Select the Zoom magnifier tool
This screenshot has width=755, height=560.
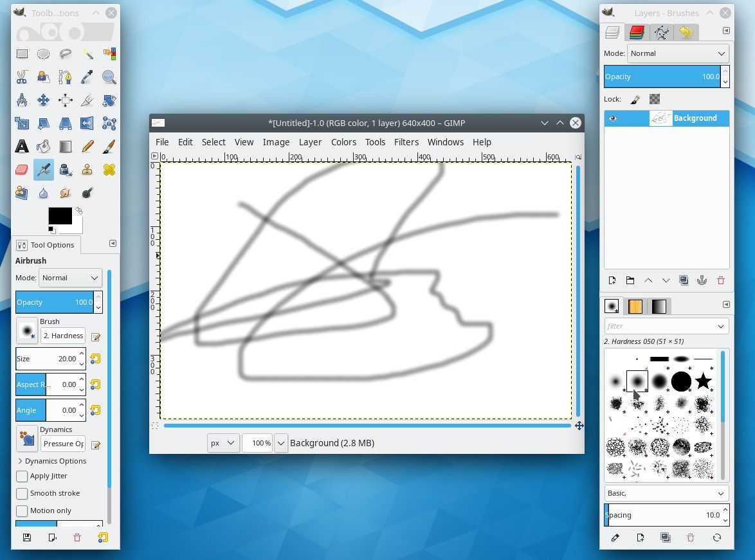tap(109, 78)
